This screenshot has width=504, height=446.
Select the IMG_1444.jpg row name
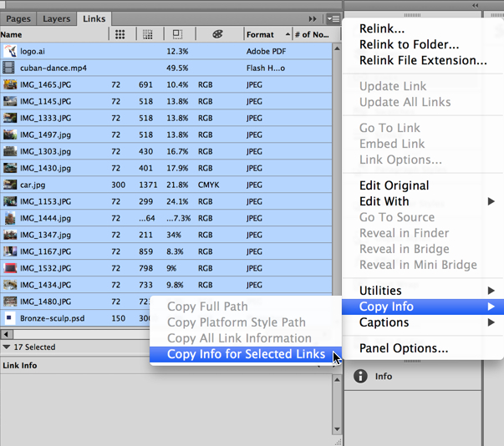(45, 218)
